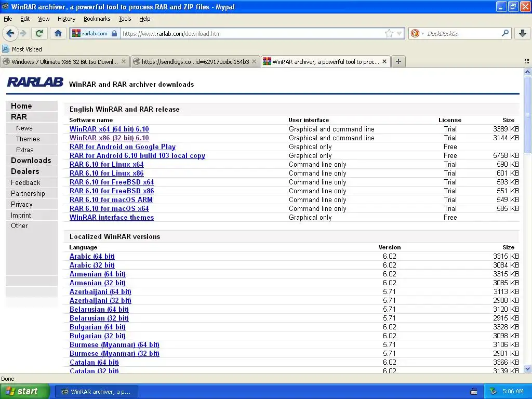Switch to the Windows 7 Ultimate X86 tab
The width and height of the screenshot is (532, 399).
(64, 61)
